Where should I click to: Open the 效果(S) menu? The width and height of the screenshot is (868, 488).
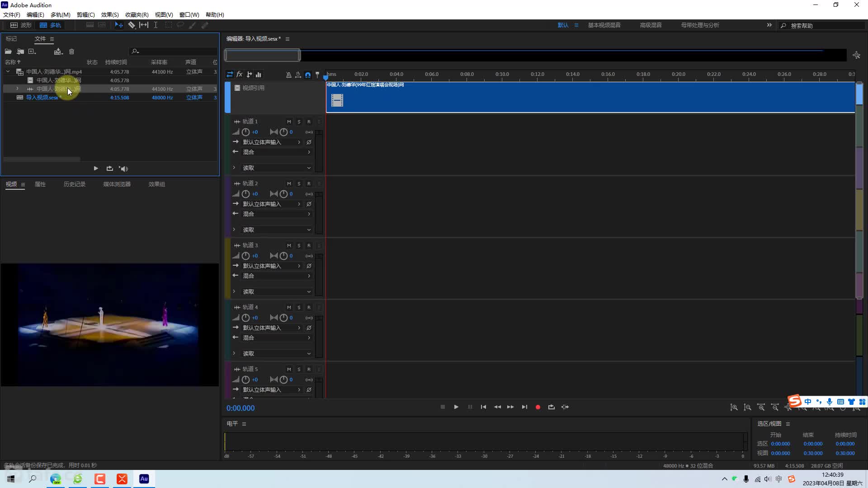[110, 15]
